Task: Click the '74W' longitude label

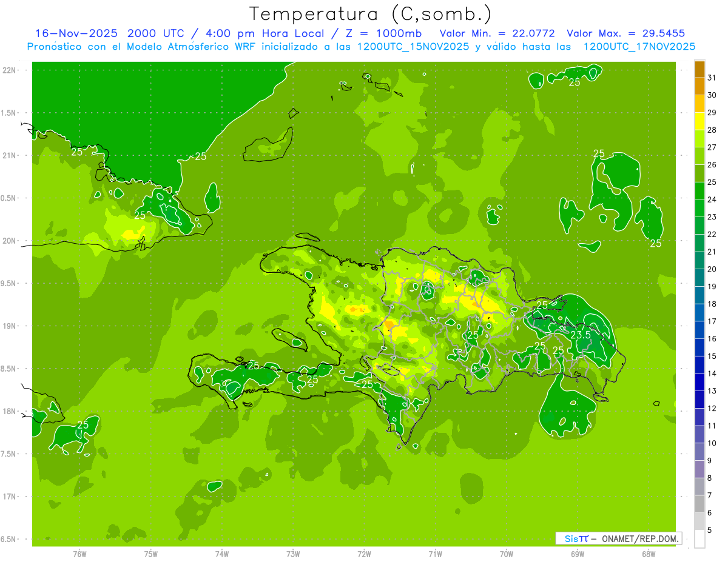Action: pyautogui.click(x=222, y=554)
